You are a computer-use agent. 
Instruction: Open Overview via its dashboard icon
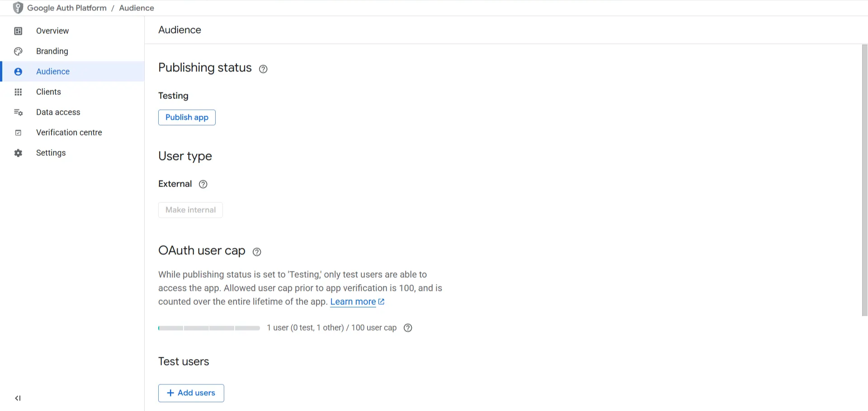tap(18, 31)
